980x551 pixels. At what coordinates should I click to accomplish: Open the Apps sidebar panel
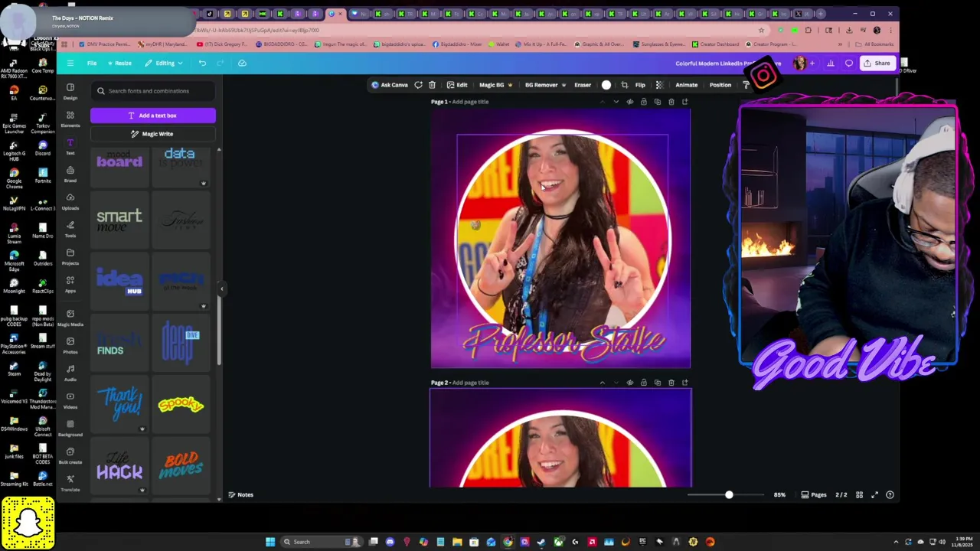point(70,284)
